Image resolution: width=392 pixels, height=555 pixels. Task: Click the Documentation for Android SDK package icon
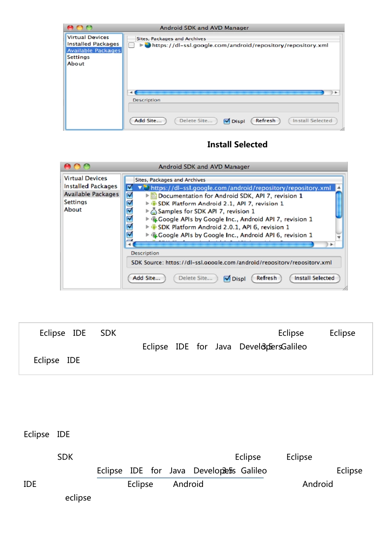(x=154, y=196)
